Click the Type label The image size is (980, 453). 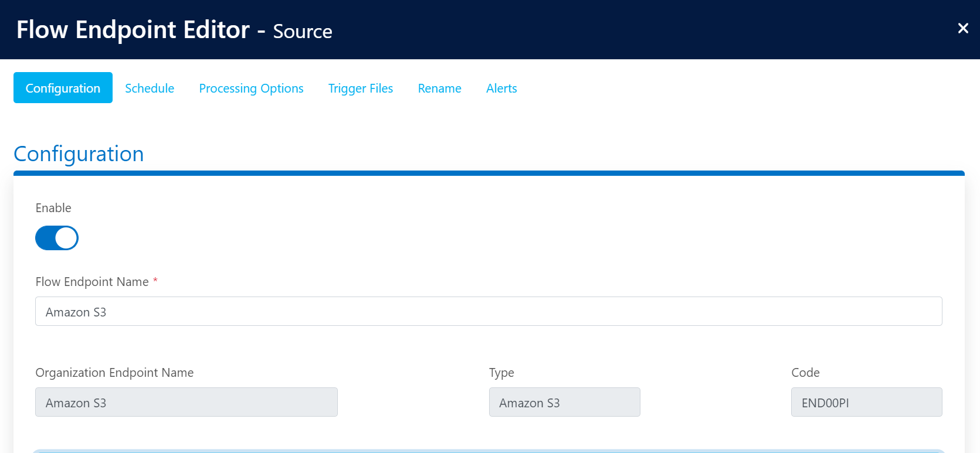[x=501, y=373]
